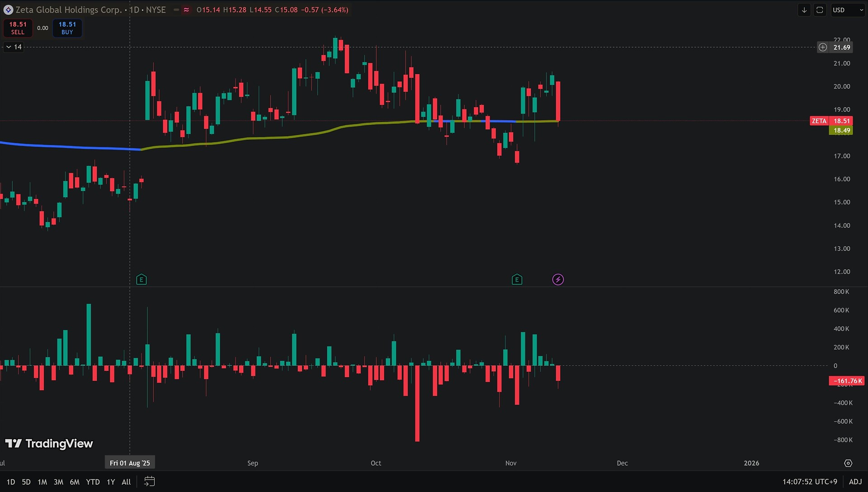Switch to YTD date range
Screen dimensions: 868x492
93,482
